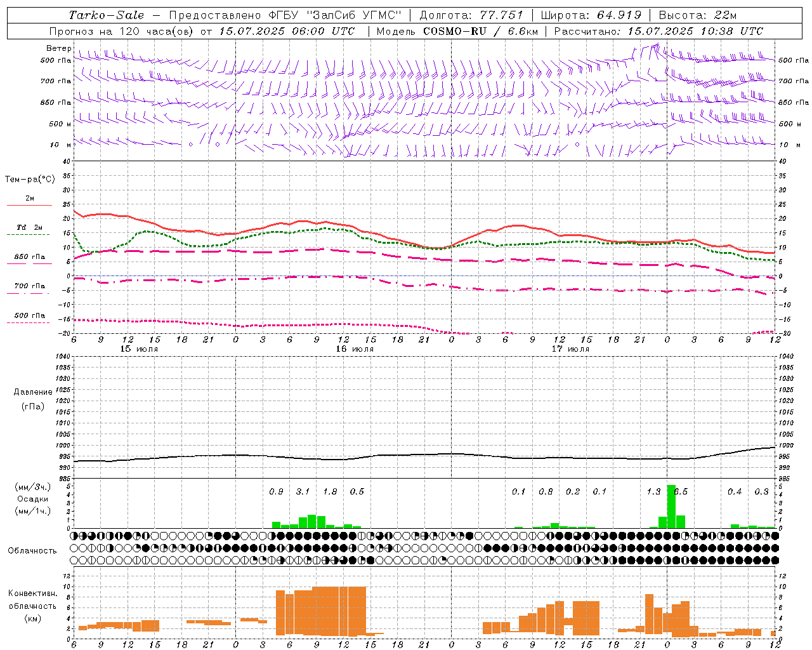Click the 15 июля date label
Screen dimensions: 812x650
pyautogui.click(x=139, y=348)
